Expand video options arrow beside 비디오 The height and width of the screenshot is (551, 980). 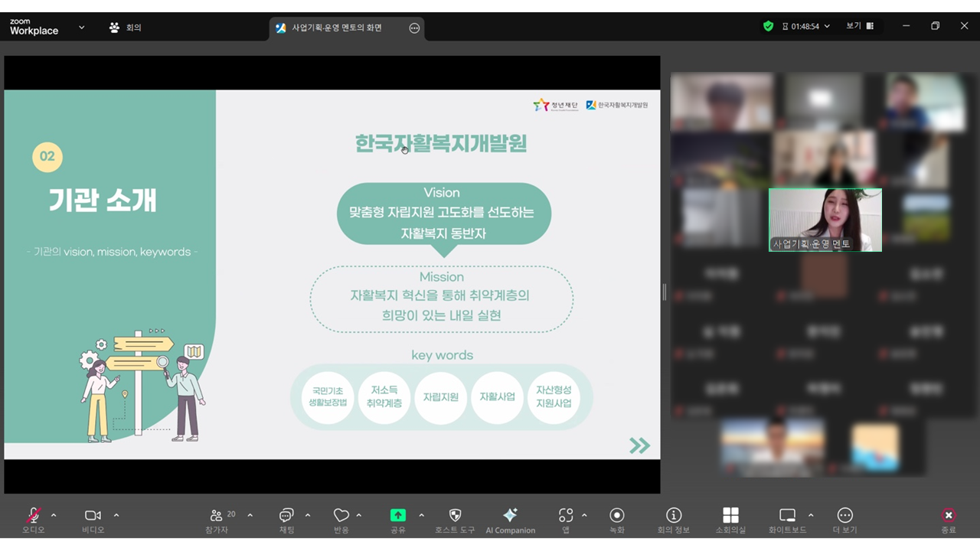pyautogui.click(x=116, y=515)
